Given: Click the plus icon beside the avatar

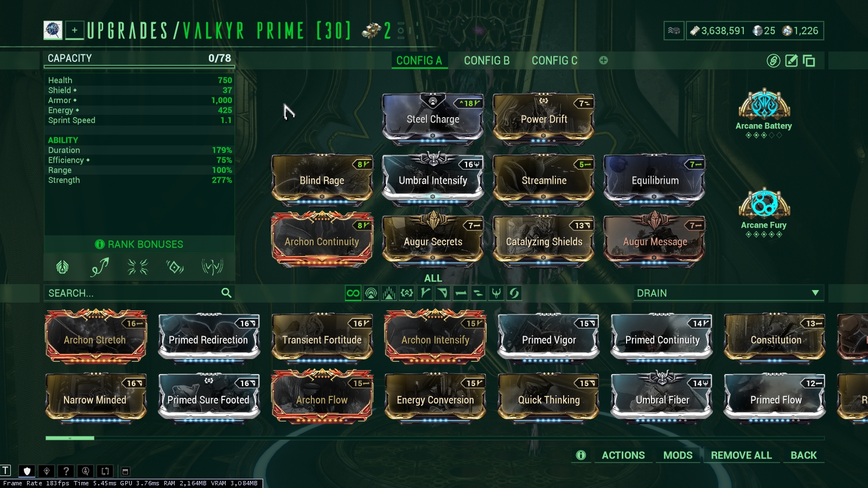Looking at the screenshot, I should [x=74, y=30].
